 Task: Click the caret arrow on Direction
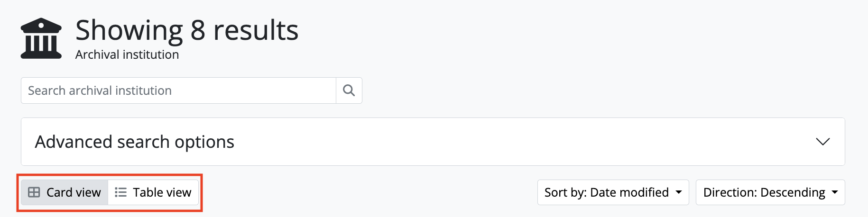[x=835, y=192]
